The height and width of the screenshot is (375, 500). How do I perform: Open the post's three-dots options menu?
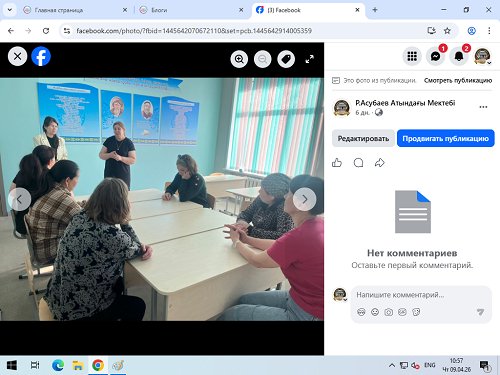(483, 107)
